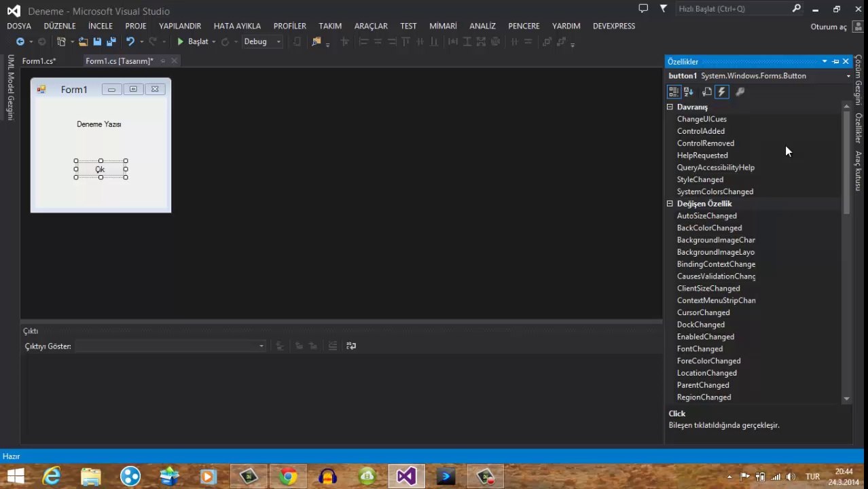Viewport: 868px width, 489px height.
Task: Open the Çözüm Gezgini side tab
Action: 858,80
